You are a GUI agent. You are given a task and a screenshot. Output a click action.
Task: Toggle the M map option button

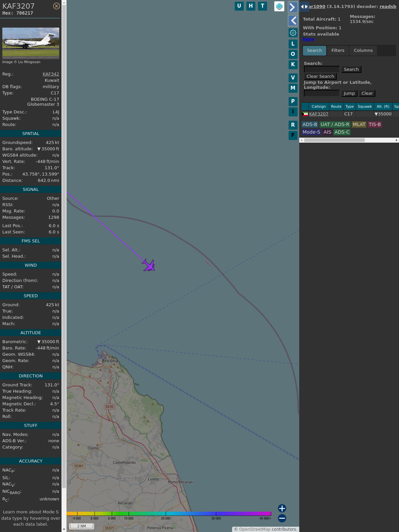click(x=293, y=88)
